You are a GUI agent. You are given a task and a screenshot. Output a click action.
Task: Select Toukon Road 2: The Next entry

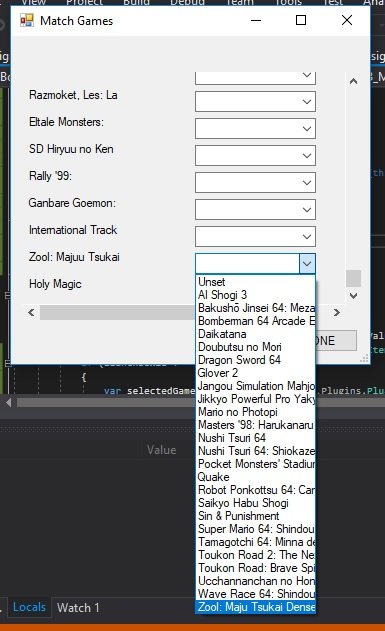coord(255,555)
